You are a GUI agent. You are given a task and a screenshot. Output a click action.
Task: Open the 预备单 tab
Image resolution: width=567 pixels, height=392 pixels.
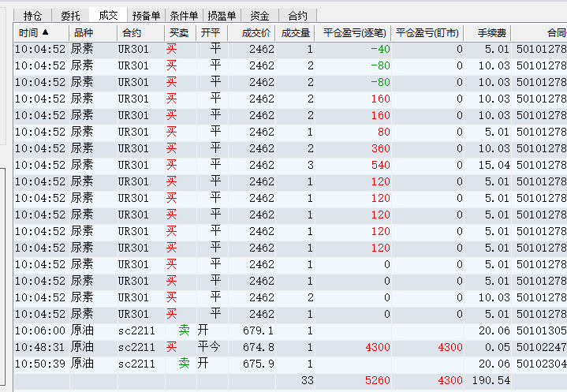tap(146, 15)
